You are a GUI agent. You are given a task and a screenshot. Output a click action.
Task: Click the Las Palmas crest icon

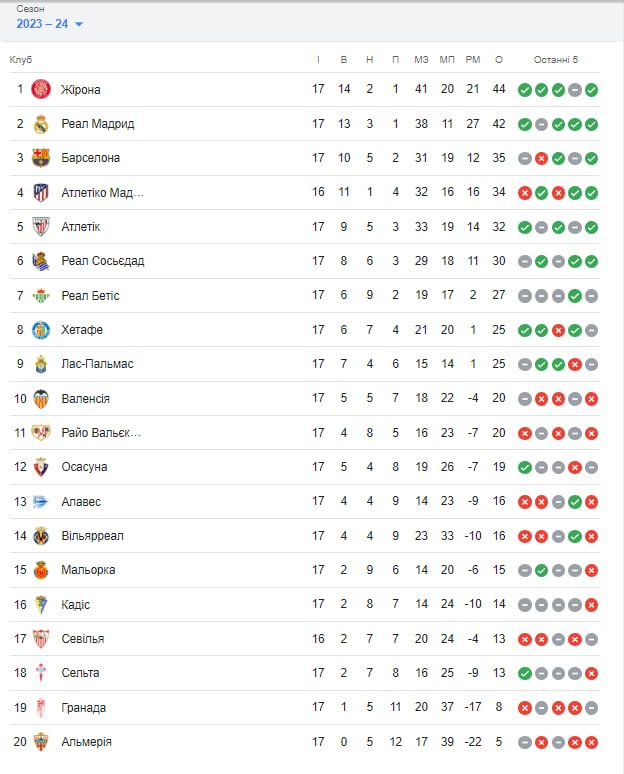click(x=41, y=364)
